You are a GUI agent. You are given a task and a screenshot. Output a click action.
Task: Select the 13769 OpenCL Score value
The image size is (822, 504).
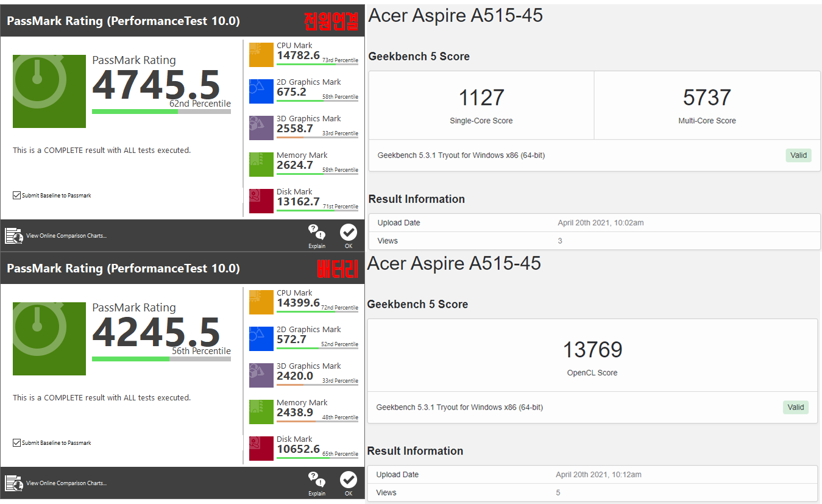coord(592,350)
